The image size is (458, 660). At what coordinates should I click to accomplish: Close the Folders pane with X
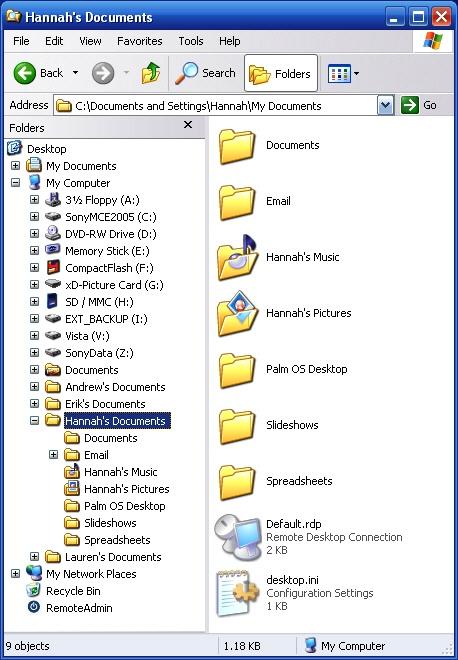tap(188, 125)
